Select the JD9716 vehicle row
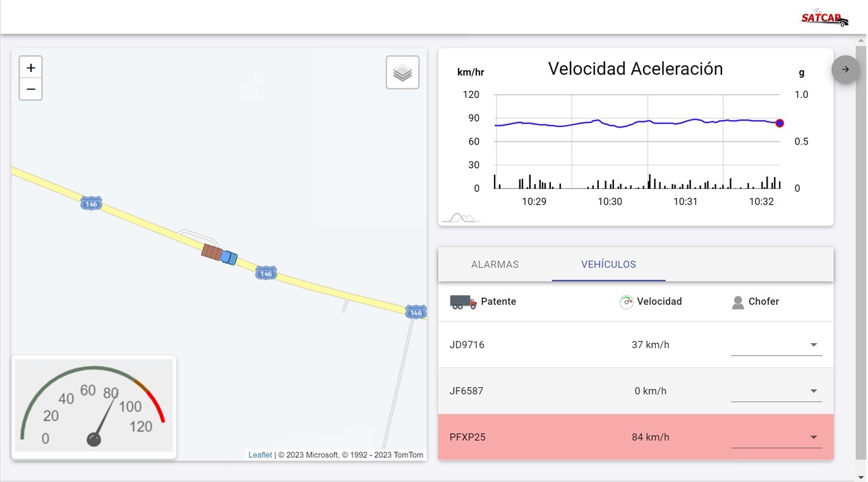The height and width of the screenshot is (482, 868). 569,345
